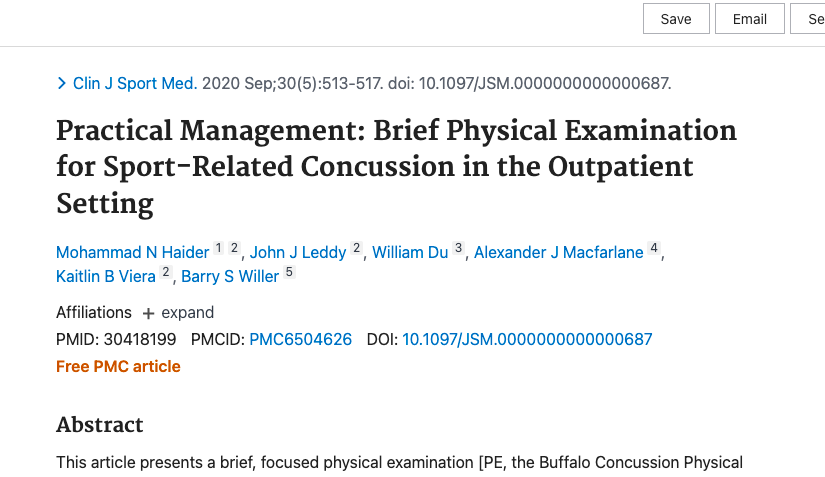This screenshot has height=477, width=825.
Task: Open author Kaitlin B Viera link
Action: (106, 277)
